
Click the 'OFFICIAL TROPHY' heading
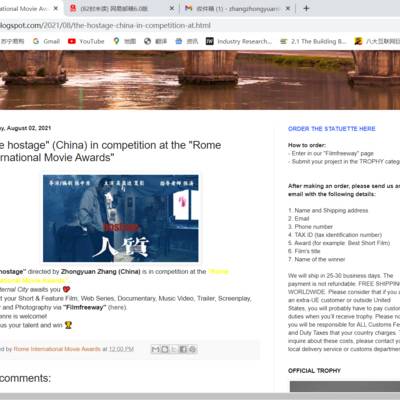click(x=314, y=371)
